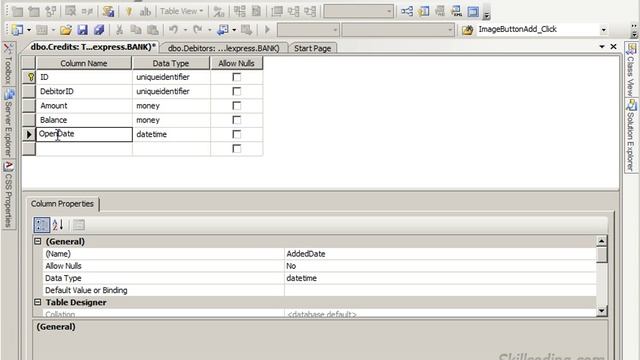Select the Column Properties tab
Viewport: 640px width, 360px height.
(62, 204)
